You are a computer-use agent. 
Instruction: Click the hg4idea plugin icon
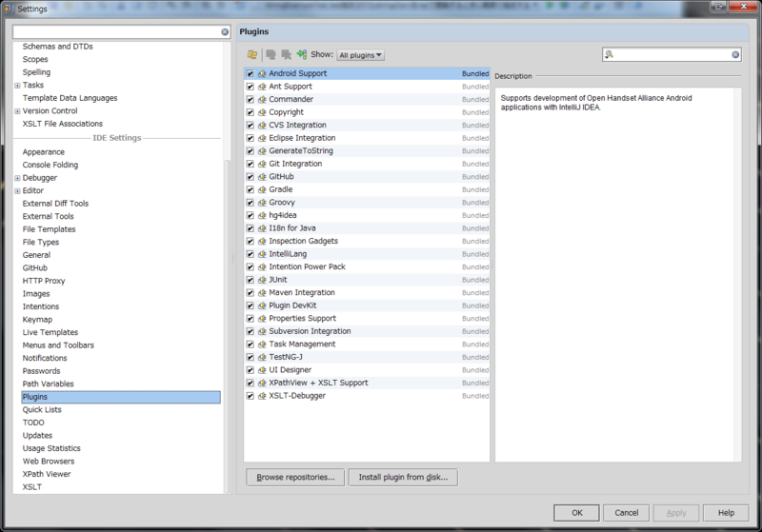point(262,215)
